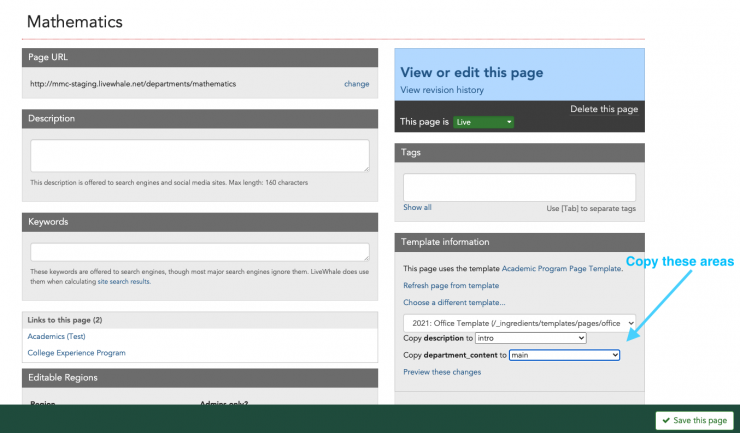
Task: Open the Academics (Test) linked page
Action: pyautogui.click(x=56, y=336)
